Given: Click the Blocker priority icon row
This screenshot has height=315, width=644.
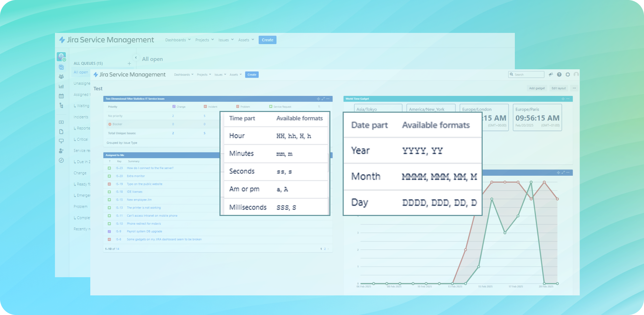Looking at the screenshot, I should 110,124.
